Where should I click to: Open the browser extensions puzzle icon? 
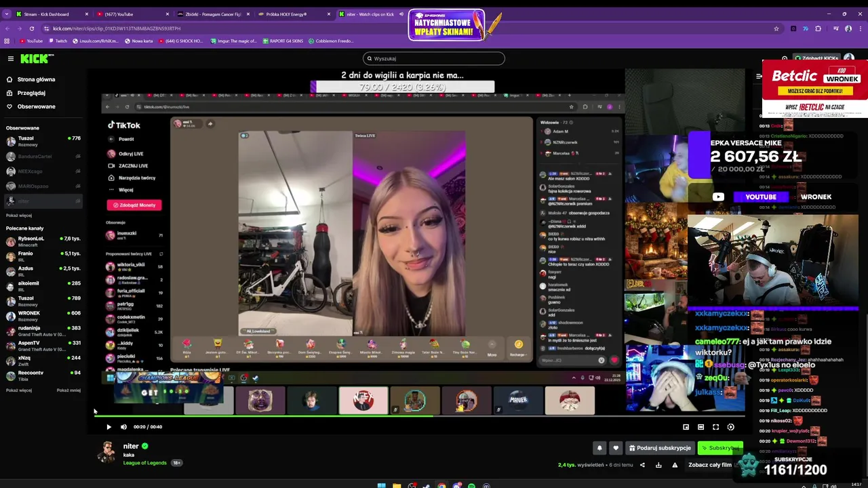[x=818, y=28]
